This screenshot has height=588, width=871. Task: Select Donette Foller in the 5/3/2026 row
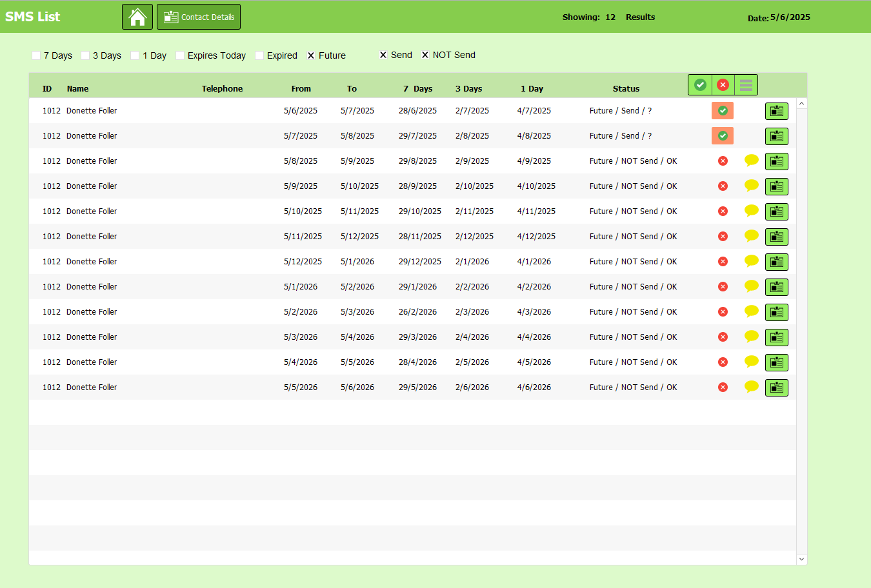pos(92,337)
